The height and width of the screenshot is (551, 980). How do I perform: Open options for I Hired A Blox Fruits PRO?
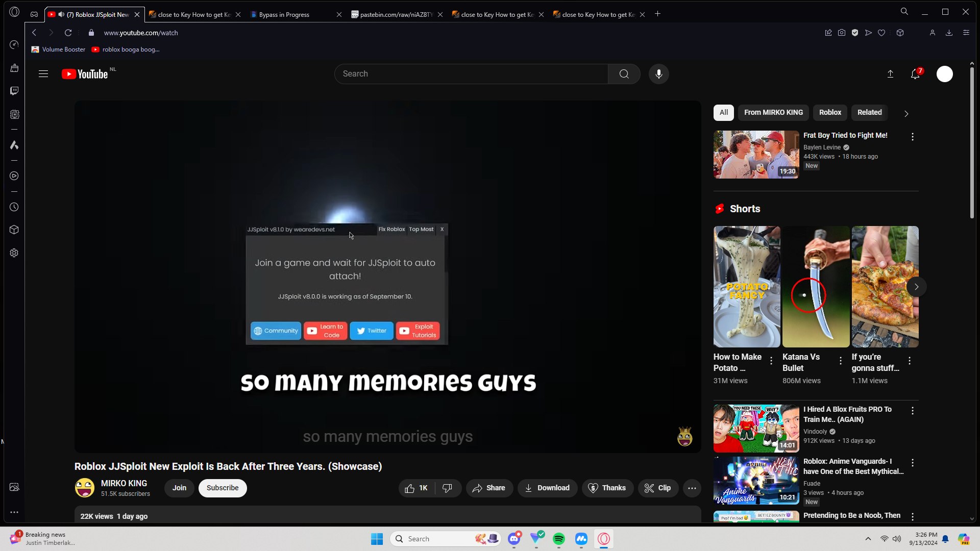(x=913, y=411)
